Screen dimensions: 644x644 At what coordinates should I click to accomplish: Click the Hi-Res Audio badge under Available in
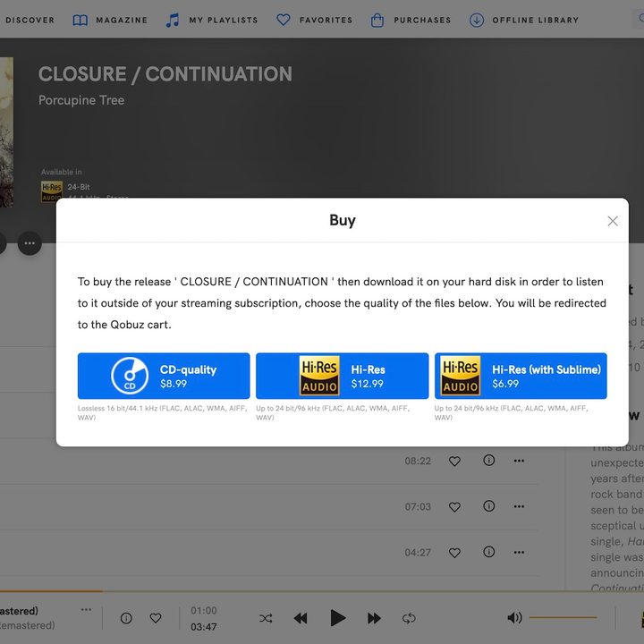[52, 191]
